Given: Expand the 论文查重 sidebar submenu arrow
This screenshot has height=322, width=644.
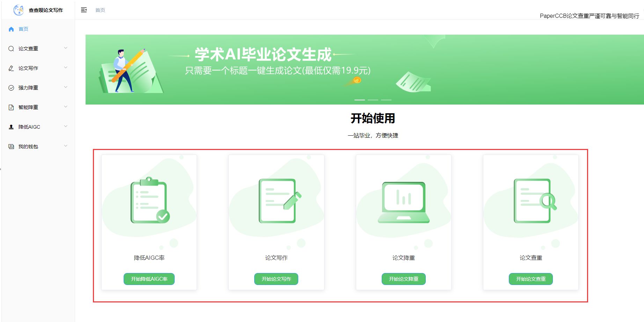Looking at the screenshot, I should (x=66, y=48).
